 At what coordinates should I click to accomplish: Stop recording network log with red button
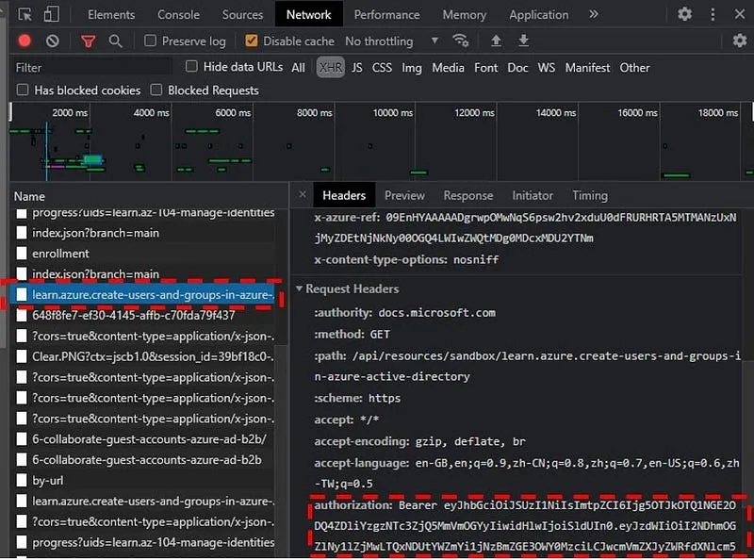point(25,41)
